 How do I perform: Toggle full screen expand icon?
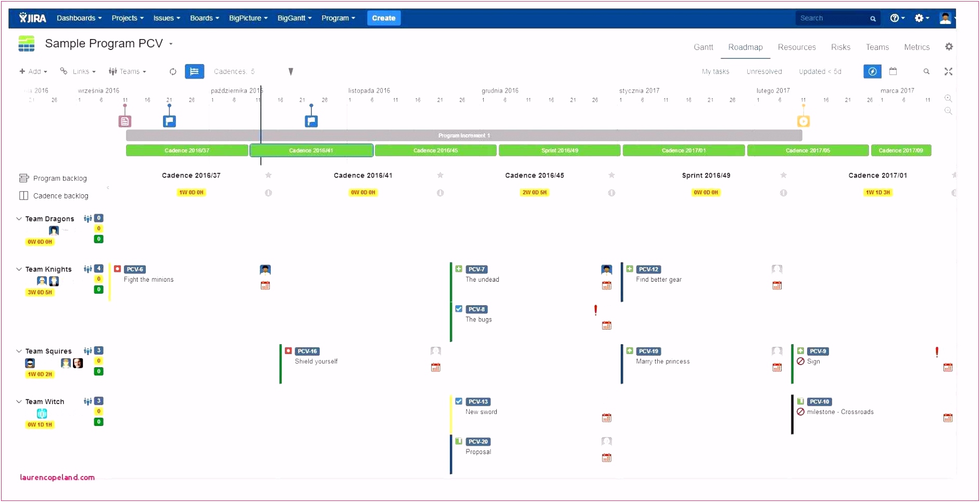click(948, 71)
